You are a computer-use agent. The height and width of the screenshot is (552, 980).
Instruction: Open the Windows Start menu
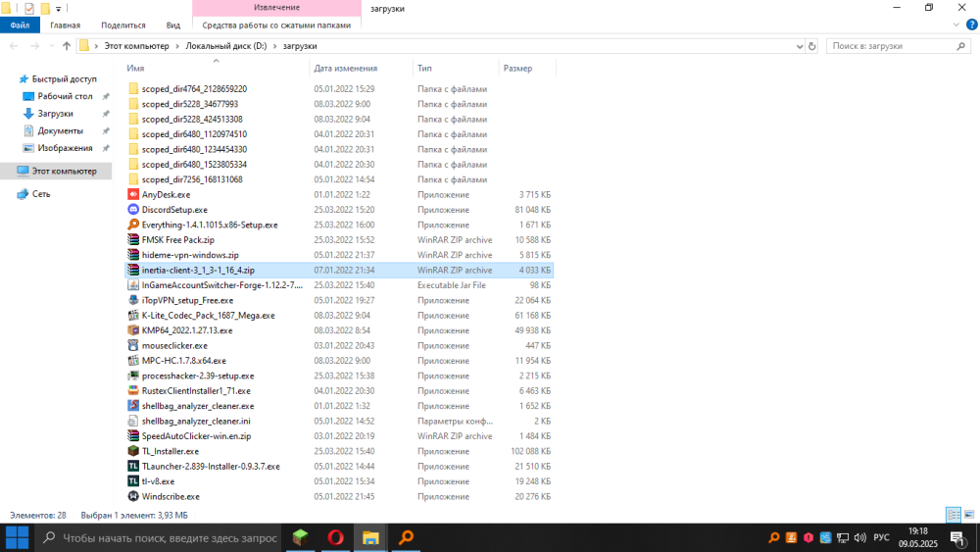17,537
